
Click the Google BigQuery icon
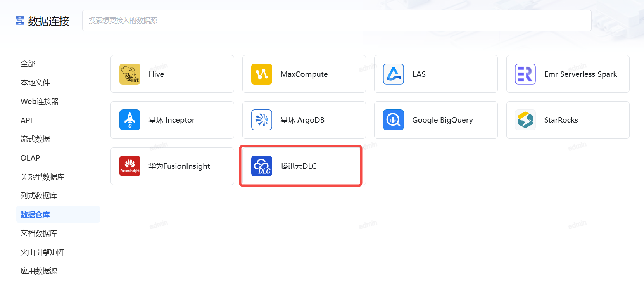(394, 120)
